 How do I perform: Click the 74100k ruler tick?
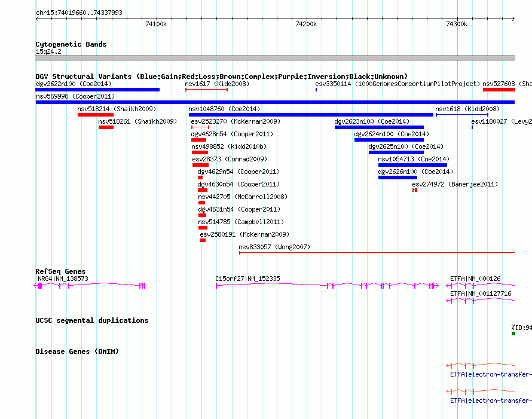tap(156, 24)
